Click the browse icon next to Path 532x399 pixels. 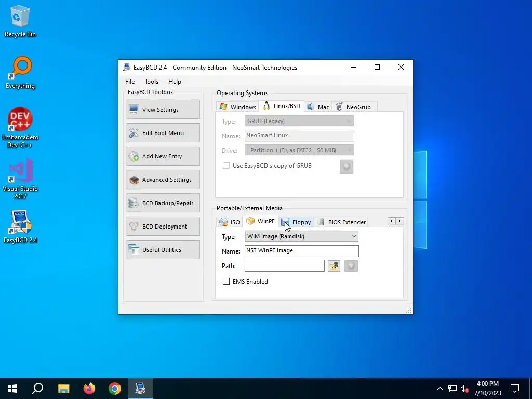click(334, 266)
